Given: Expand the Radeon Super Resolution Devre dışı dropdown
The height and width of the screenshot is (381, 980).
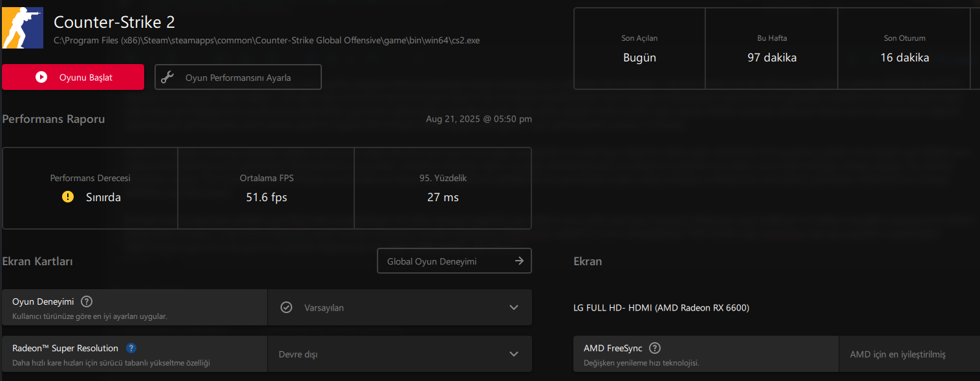Looking at the screenshot, I should pos(399,354).
